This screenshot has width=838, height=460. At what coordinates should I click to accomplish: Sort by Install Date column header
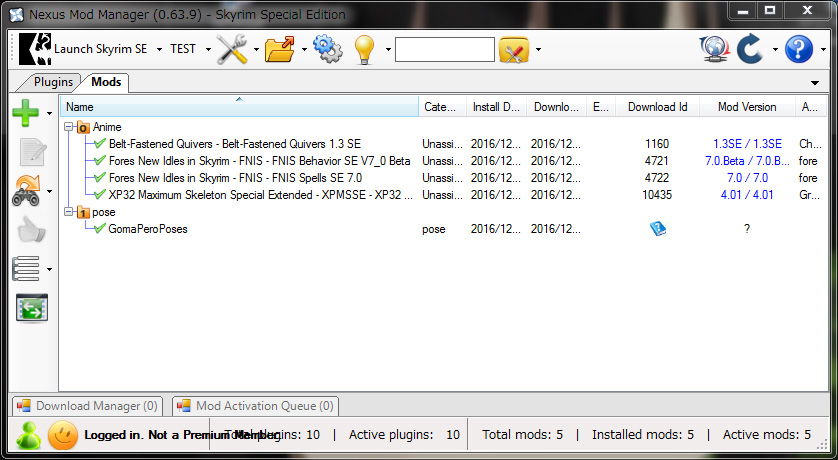click(496, 107)
